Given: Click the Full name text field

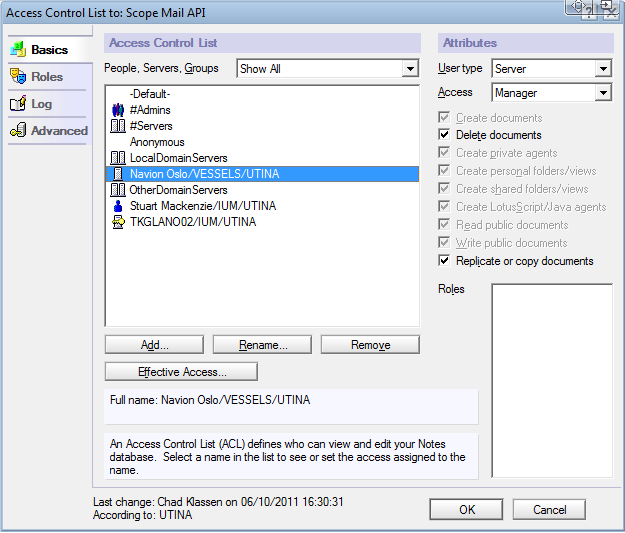Looking at the screenshot, I should (x=291, y=406).
